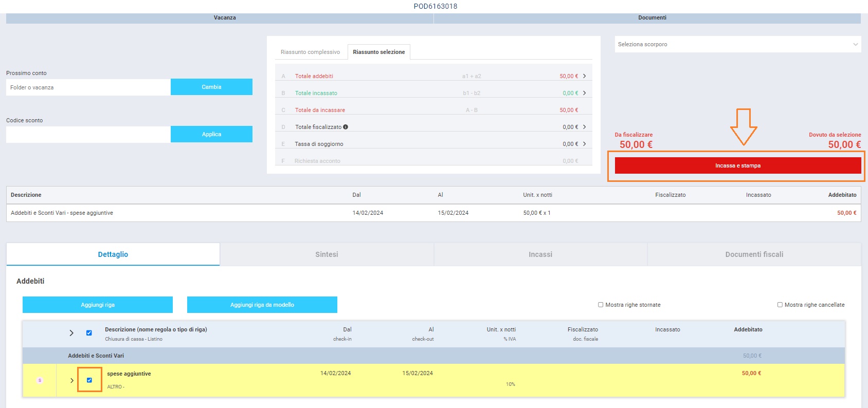Open Totale addebiti details arrow
This screenshot has height=408, width=868.
(584, 76)
